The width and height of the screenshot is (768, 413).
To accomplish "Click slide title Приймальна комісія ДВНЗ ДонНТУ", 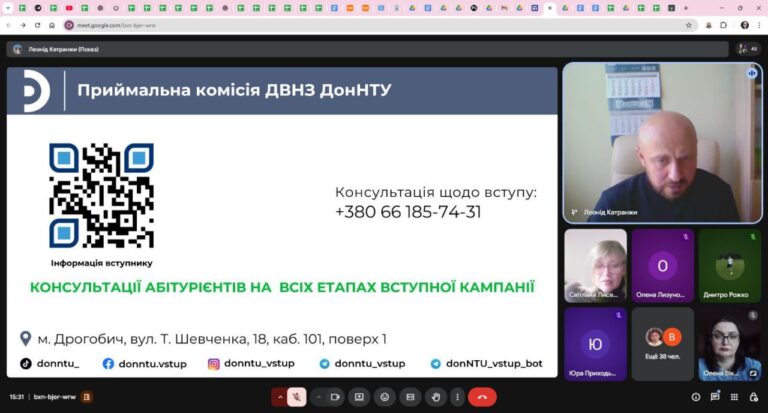I will [x=234, y=90].
